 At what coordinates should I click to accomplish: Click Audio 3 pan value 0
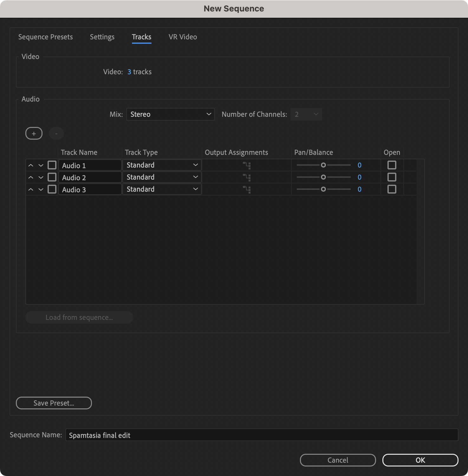[360, 189]
